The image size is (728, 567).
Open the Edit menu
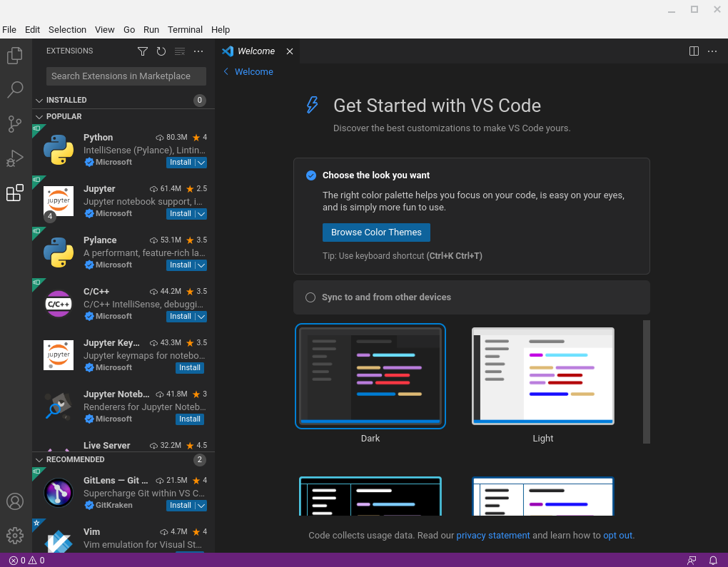coord(33,30)
